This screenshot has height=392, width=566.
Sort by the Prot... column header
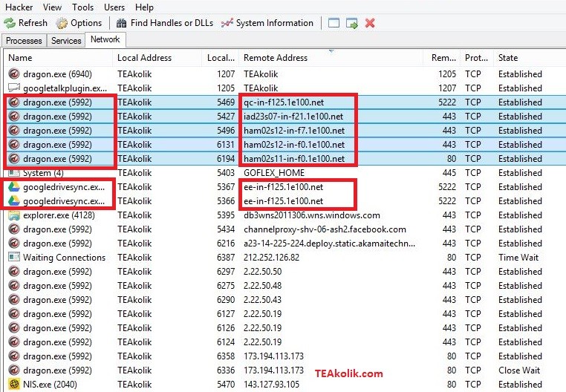point(476,58)
